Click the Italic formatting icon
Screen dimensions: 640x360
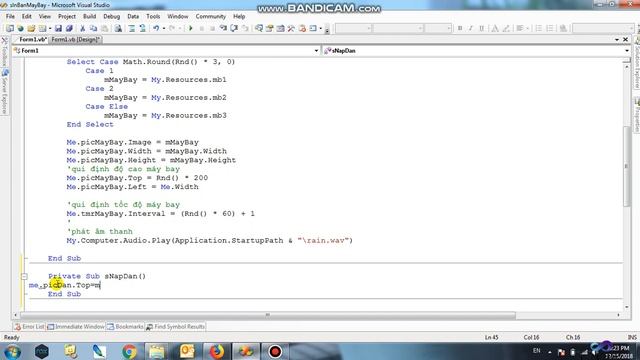click(x=471, y=28)
